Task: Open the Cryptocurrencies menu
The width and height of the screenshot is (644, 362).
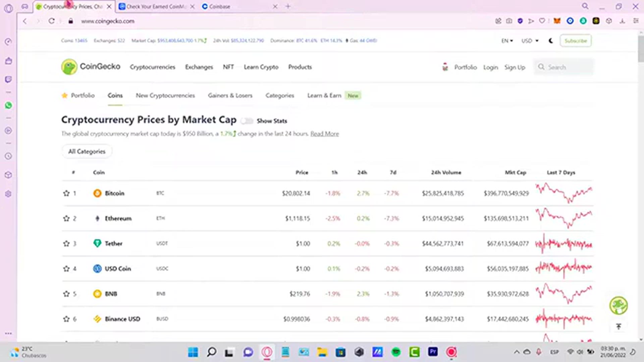Action: click(153, 67)
